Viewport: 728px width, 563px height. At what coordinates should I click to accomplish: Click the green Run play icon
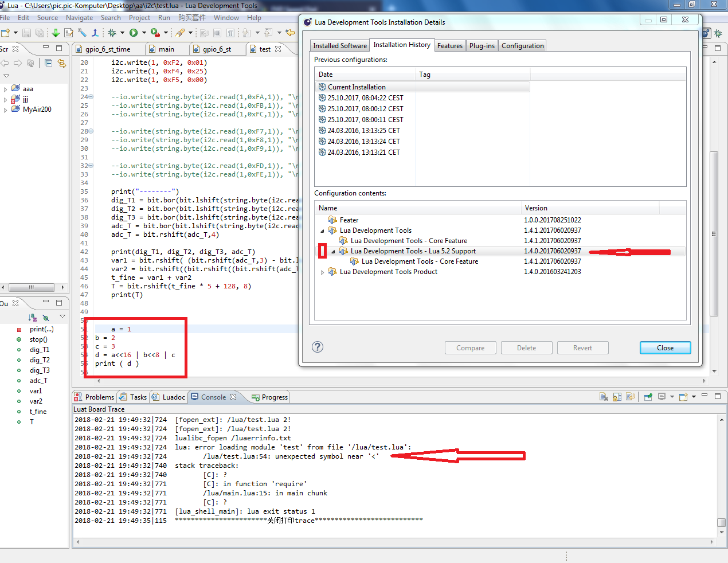tap(134, 33)
